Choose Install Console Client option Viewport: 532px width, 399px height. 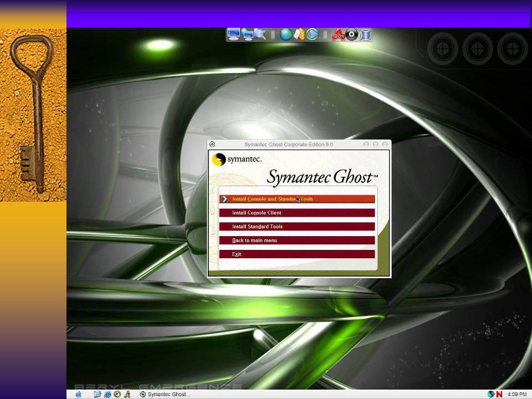pyautogui.click(x=297, y=213)
